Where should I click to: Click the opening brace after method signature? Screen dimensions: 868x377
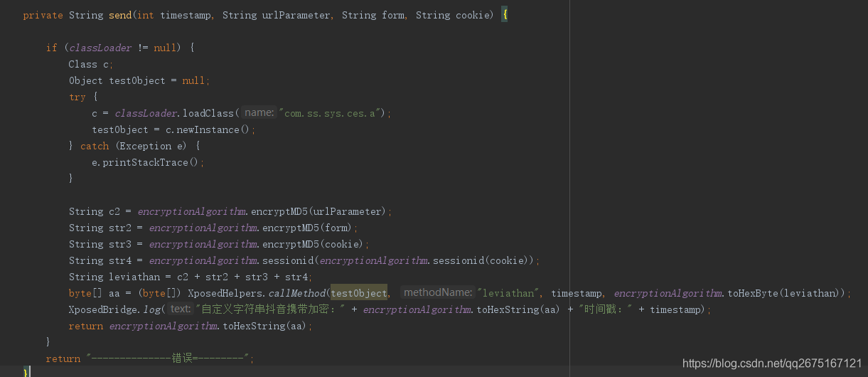pos(505,15)
